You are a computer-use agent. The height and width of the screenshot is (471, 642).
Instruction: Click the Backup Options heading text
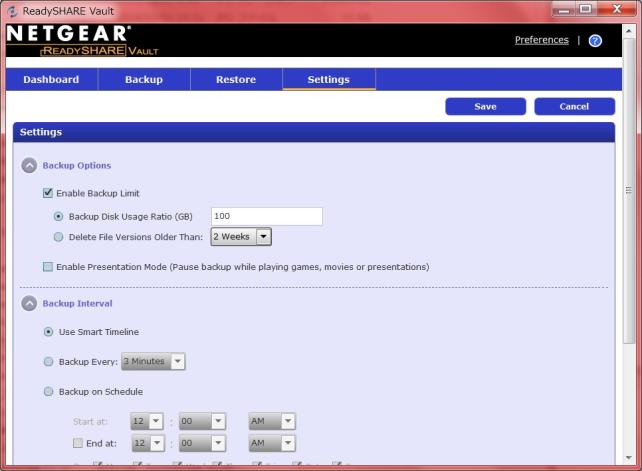click(77, 165)
